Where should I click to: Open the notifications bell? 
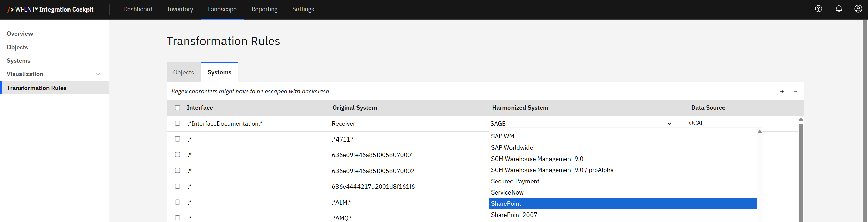[838, 9]
